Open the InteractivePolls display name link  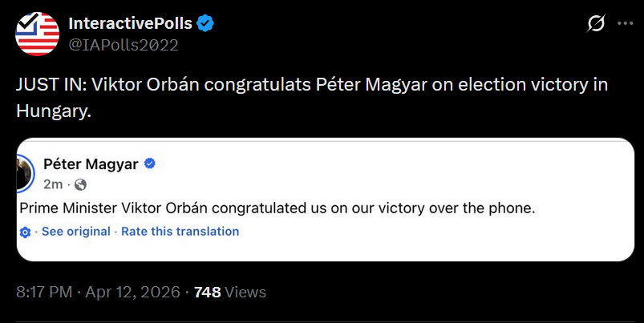pos(130,24)
